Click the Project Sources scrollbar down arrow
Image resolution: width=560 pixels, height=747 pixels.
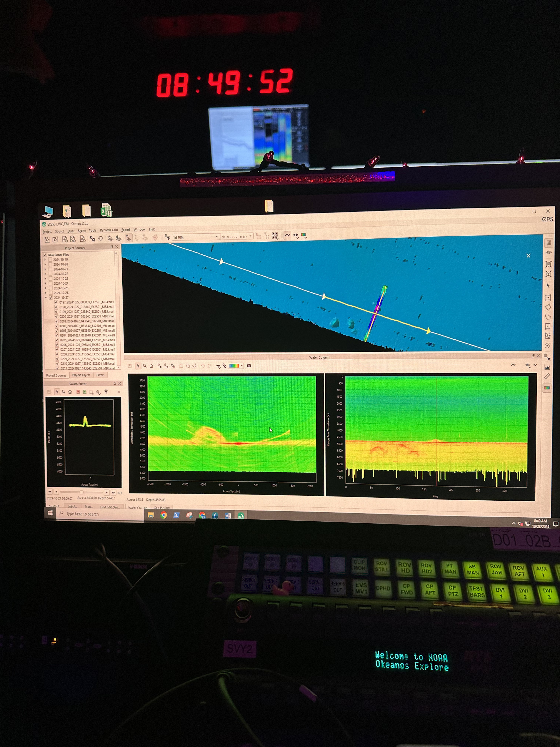coord(119,367)
